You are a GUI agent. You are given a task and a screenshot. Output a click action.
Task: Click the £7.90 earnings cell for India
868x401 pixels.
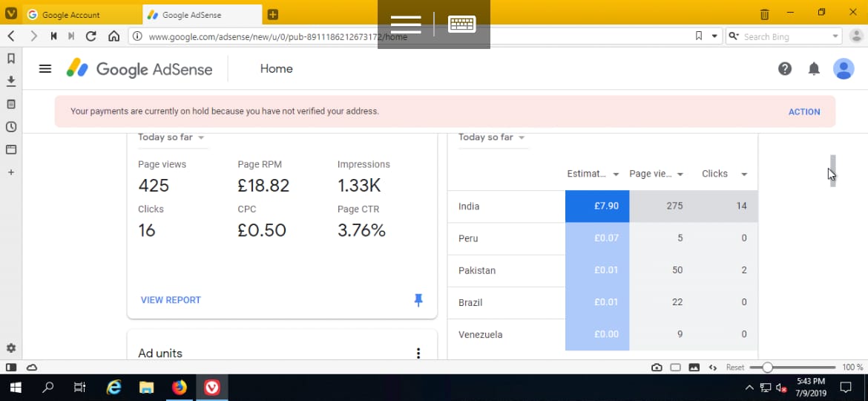[597, 206]
